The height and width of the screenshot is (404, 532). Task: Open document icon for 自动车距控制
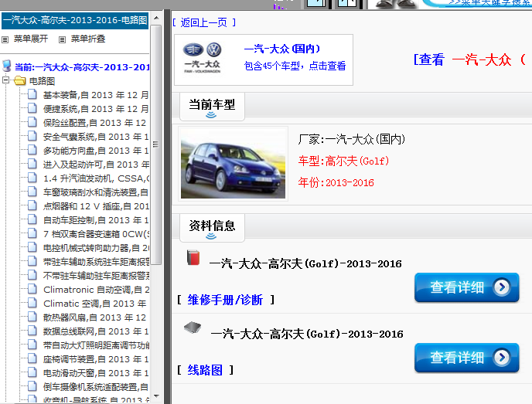(32, 219)
